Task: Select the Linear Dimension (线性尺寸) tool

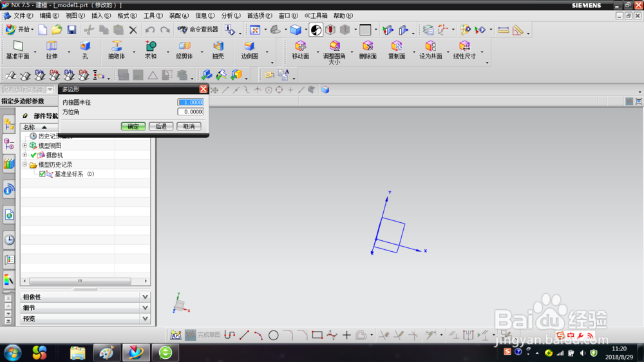Action: pyautogui.click(x=464, y=50)
